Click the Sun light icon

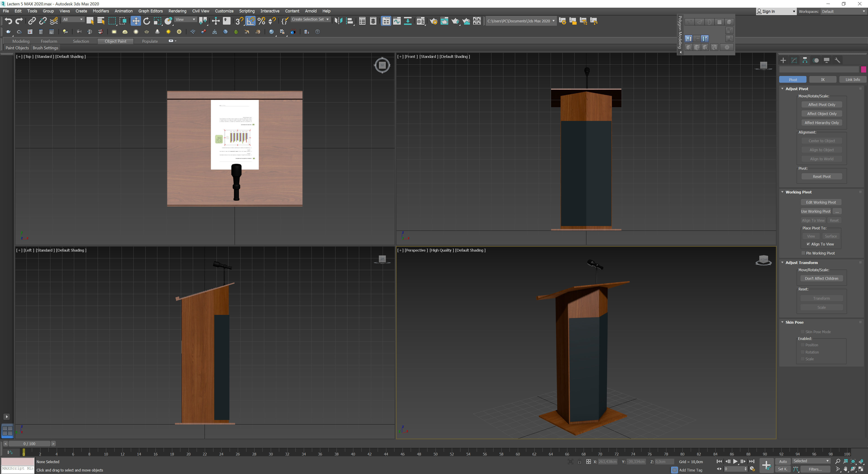tap(168, 32)
